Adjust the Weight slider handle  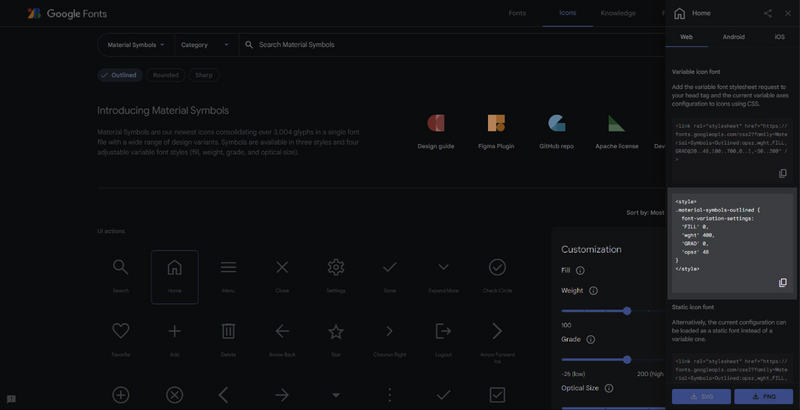pyautogui.click(x=627, y=311)
